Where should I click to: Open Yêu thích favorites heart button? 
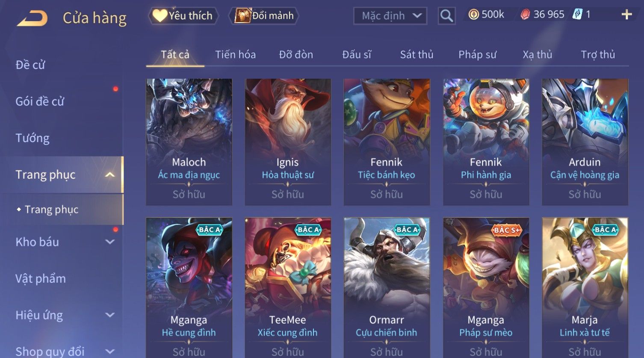(183, 16)
